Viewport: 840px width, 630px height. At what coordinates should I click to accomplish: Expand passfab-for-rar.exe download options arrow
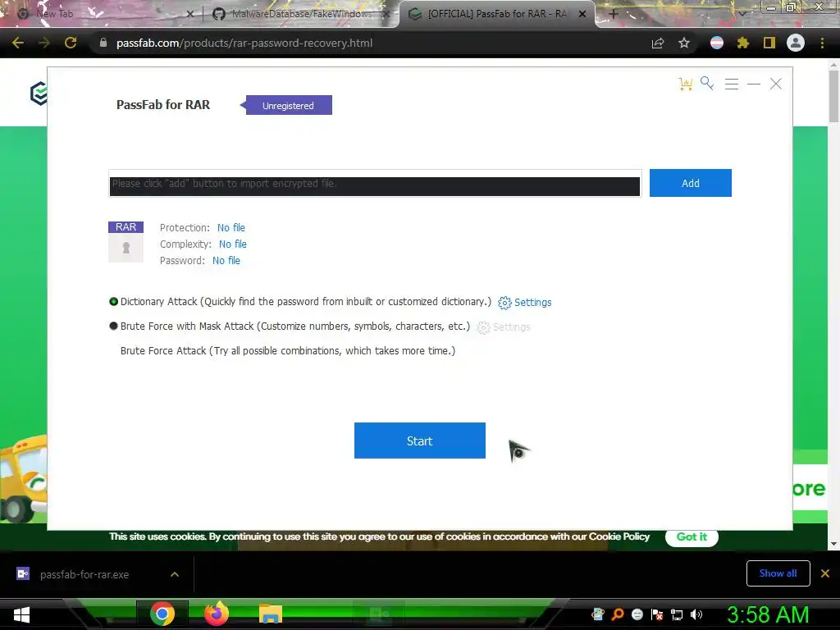click(x=175, y=574)
